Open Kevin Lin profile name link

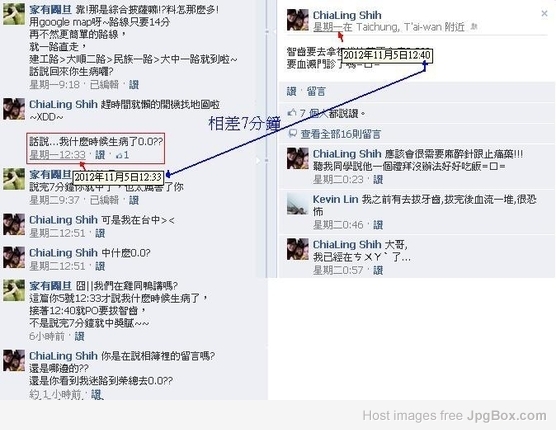[335, 199]
